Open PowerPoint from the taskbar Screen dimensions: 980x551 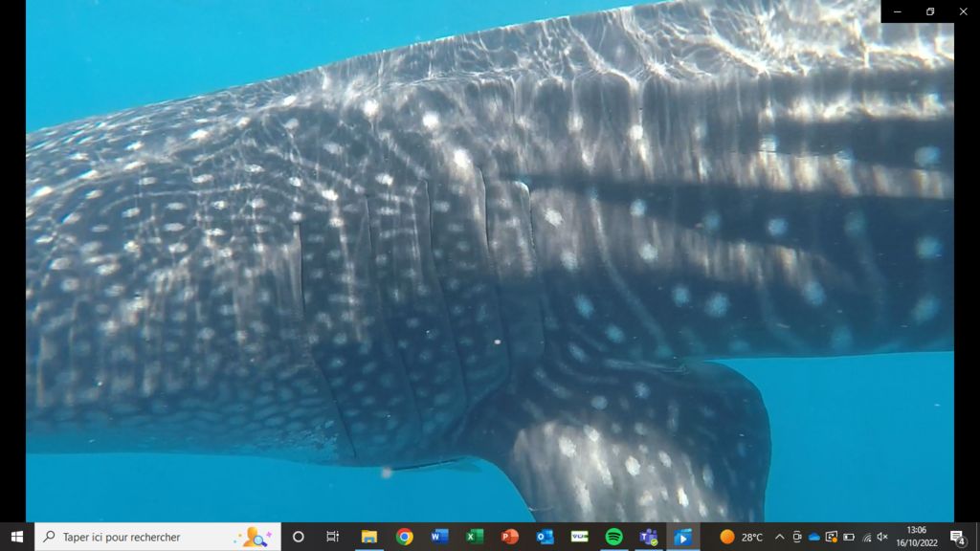point(510,537)
